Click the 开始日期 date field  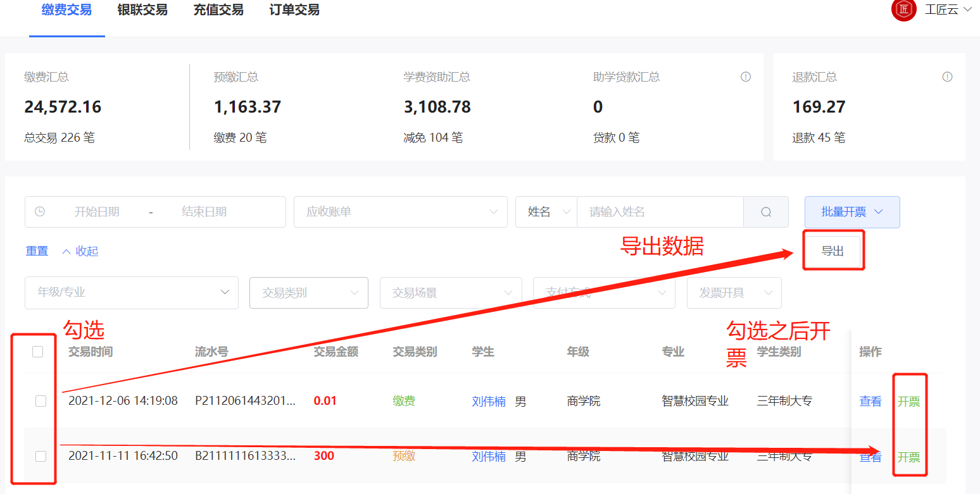pyautogui.click(x=97, y=212)
